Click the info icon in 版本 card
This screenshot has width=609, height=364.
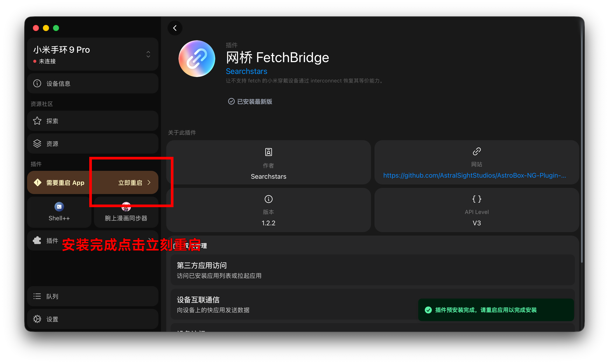pyautogui.click(x=269, y=199)
